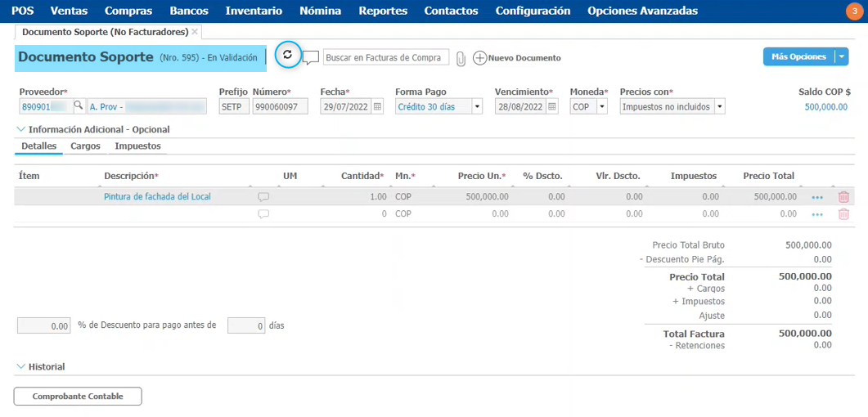This screenshot has width=868, height=417.
Task: Expand the Más Opciones arrow
Action: pos(841,56)
